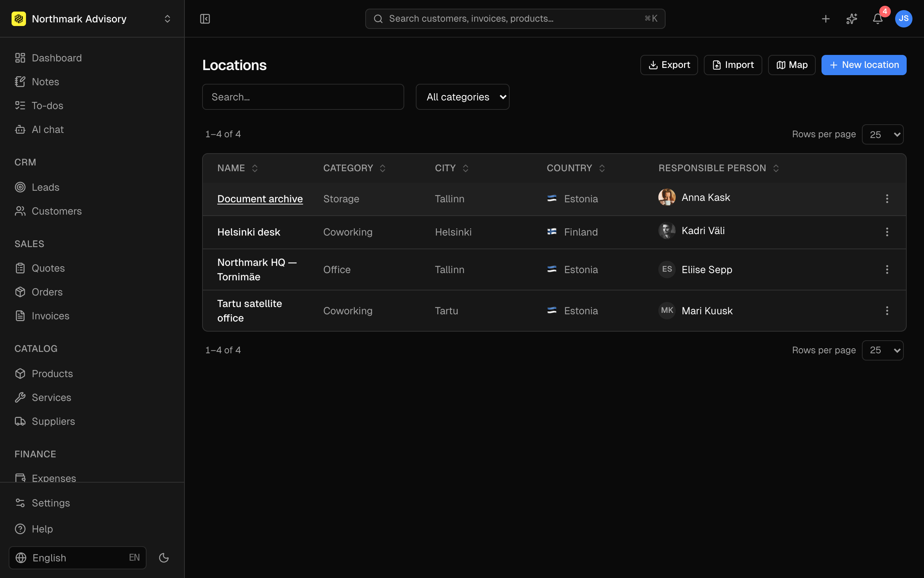Open the JS user avatar menu
This screenshot has width=924, height=578.
903,19
